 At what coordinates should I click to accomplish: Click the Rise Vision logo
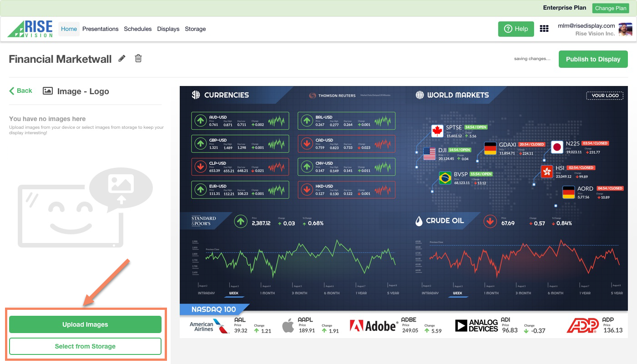pyautogui.click(x=30, y=29)
